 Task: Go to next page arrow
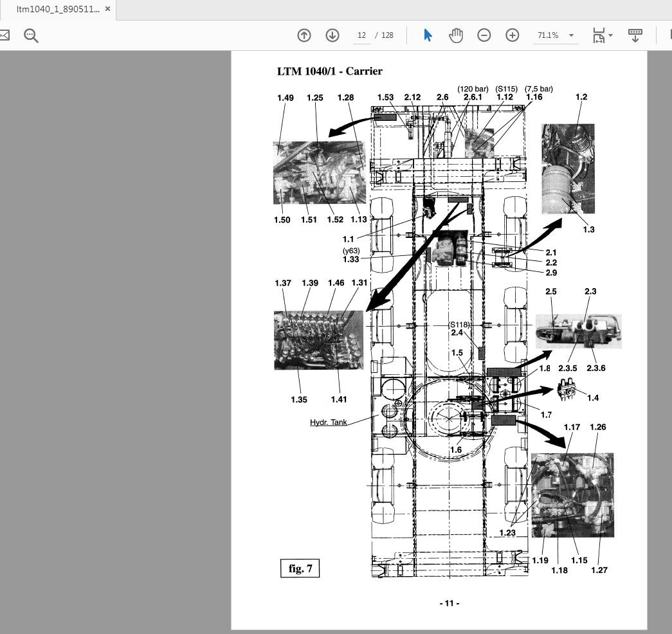click(332, 35)
